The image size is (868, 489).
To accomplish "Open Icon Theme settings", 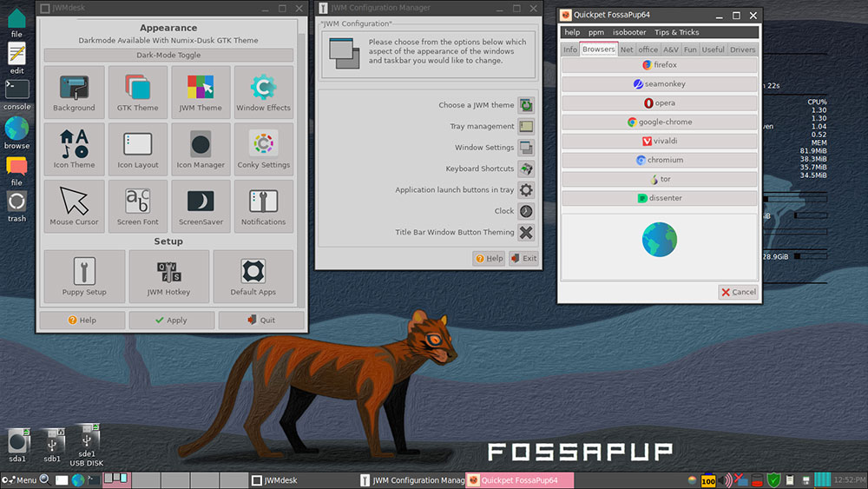I will click(x=74, y=149).
